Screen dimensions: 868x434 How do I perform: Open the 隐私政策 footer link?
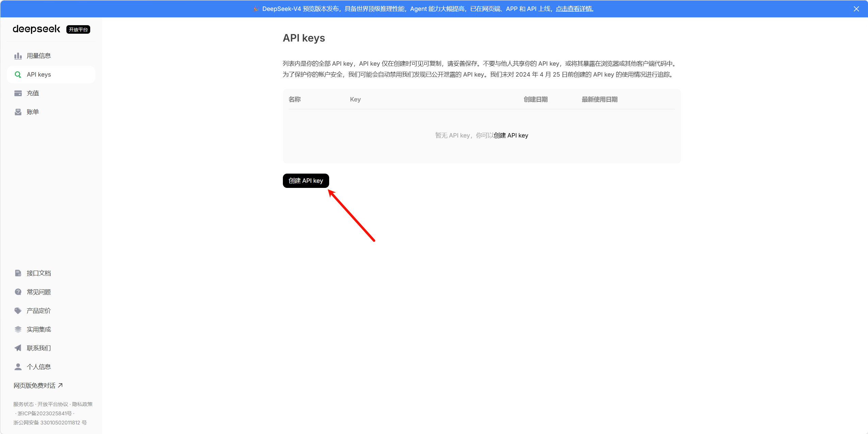click(x=82, y=404)
